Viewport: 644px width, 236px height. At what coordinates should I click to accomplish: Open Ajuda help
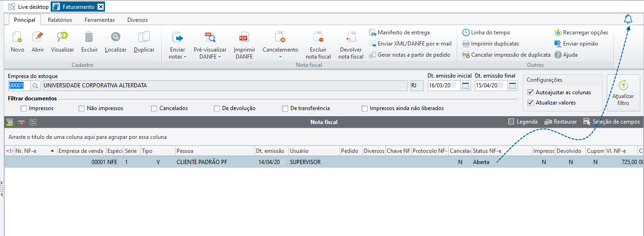click(x=566, y=55)
